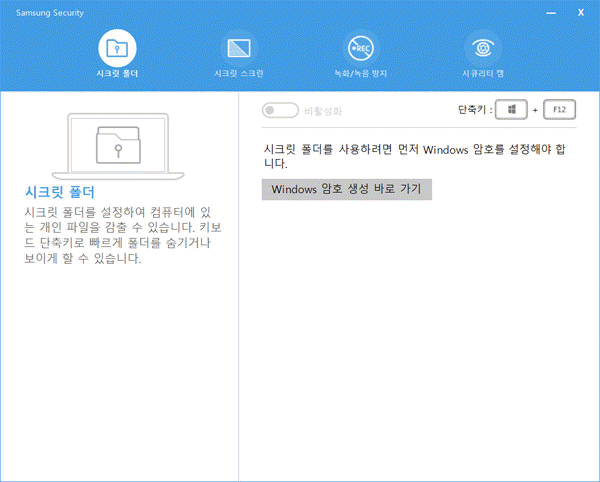
Task: Open the 녹화/녹음 방지 REC icon
Action: click(360, 48)
